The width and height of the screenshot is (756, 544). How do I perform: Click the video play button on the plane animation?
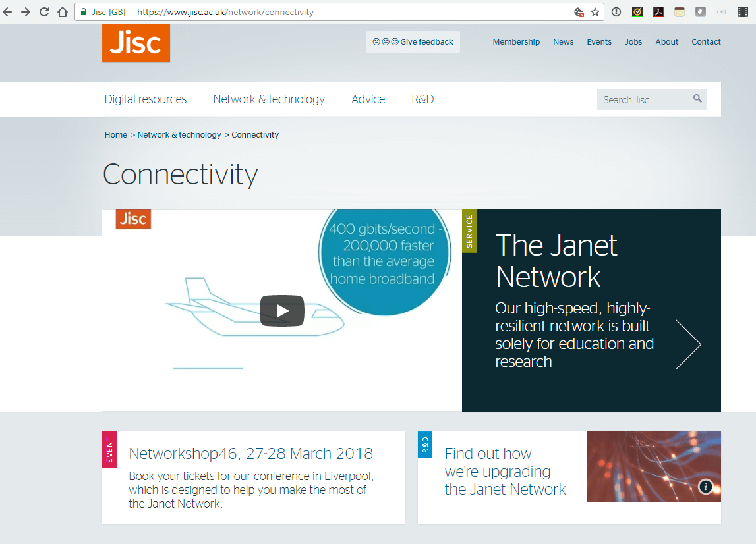click(282, 311)
